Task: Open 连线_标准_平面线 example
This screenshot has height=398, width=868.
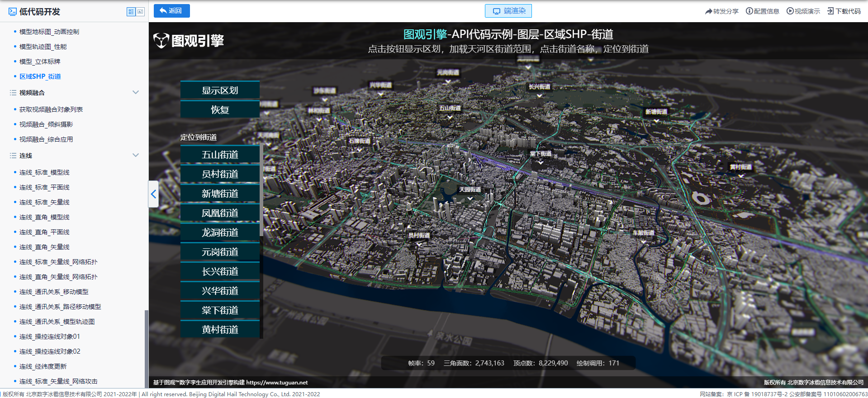Action: (44, 187)
